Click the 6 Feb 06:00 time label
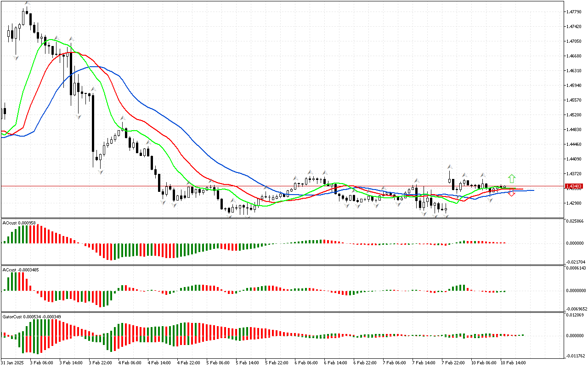Image resolution: width=588 pixels, height=368 pixels. coord(305,363)
